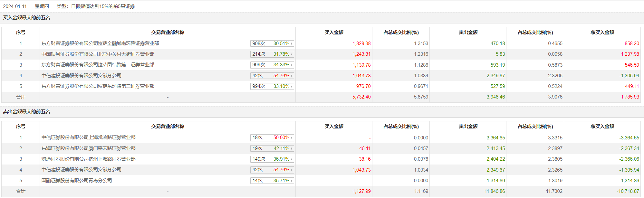Open 东方财富证券拉萨团结路第二证券营业部 link
The image size is (644, 198).
tap(98, 65)
